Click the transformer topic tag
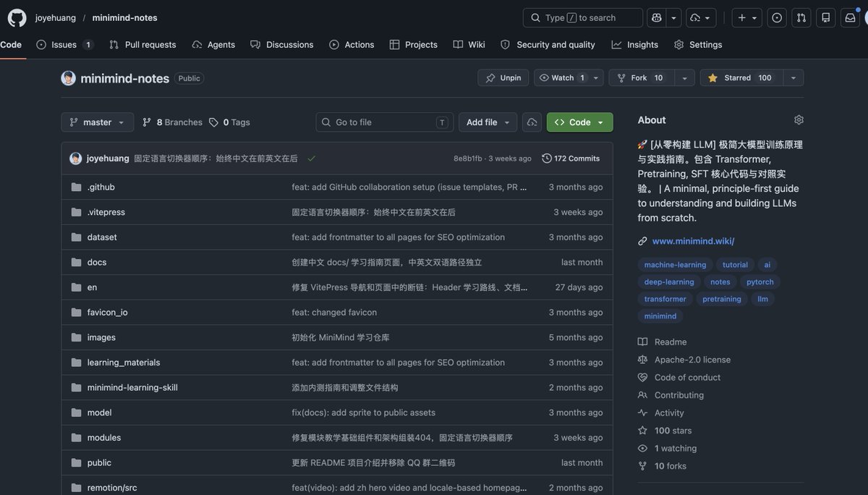Screen dimensions: 868x495 (x=665, y=299)
